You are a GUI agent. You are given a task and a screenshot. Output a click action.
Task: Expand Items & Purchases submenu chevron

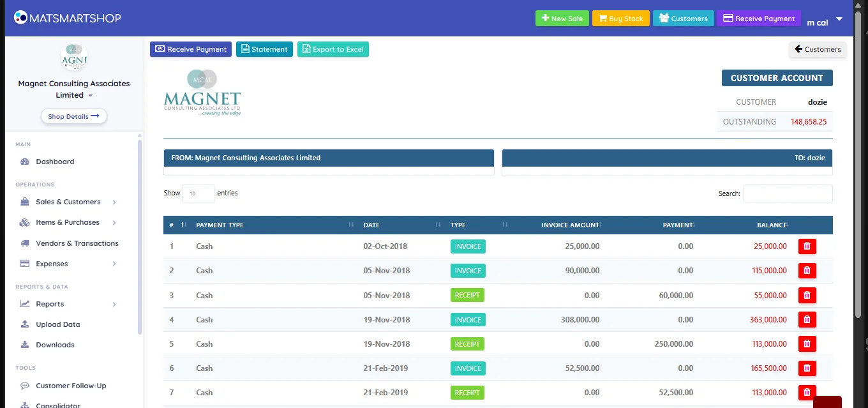click(x=114, y=223)
